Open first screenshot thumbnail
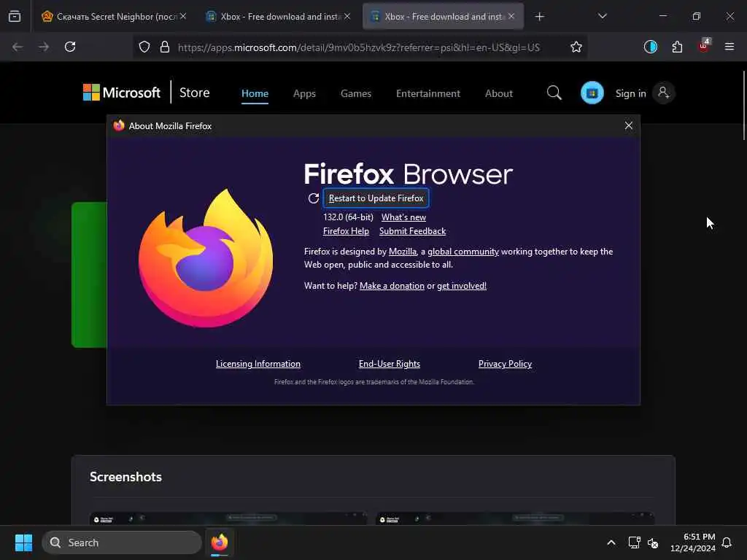 [228, 518]
